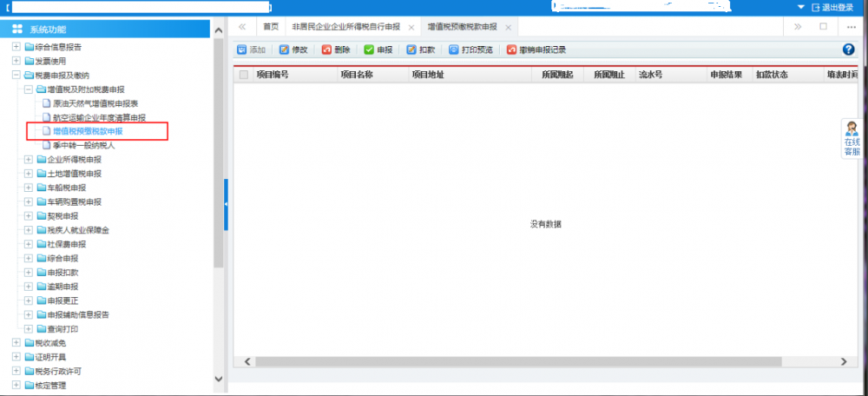Click the table scroll left arrow
The width and height of the screenshot is (868, 396).
pyautogui.click(x=247, y=361)
